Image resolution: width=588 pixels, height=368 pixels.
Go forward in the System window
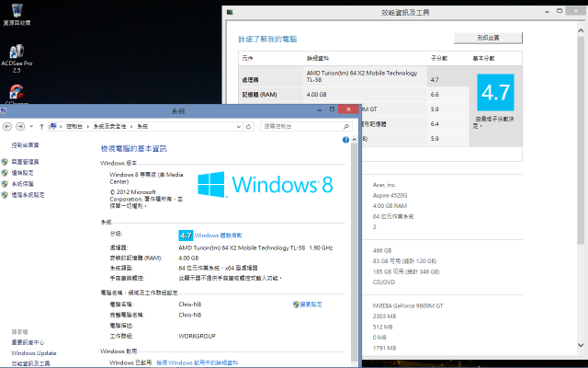point(20,127)
